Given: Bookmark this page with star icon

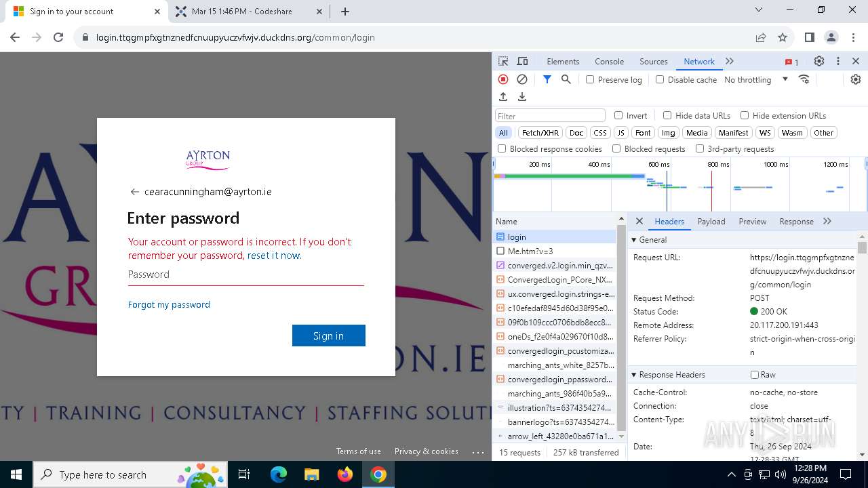Looking at the screenshot, I should [783, 37].
